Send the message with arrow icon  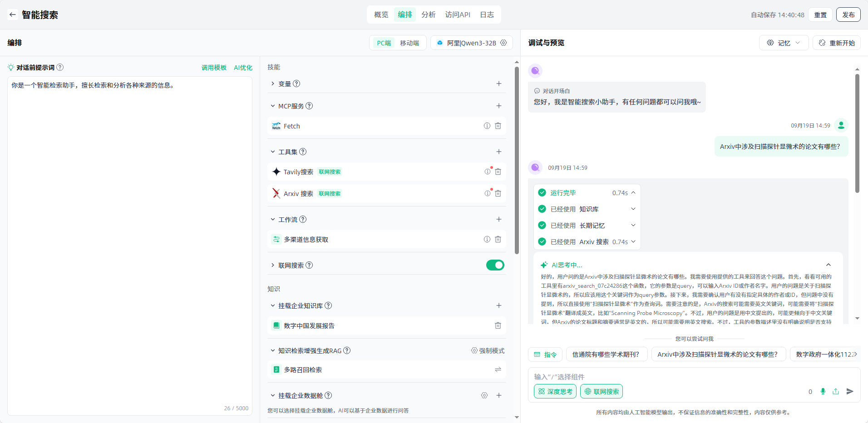coord(850,391)
